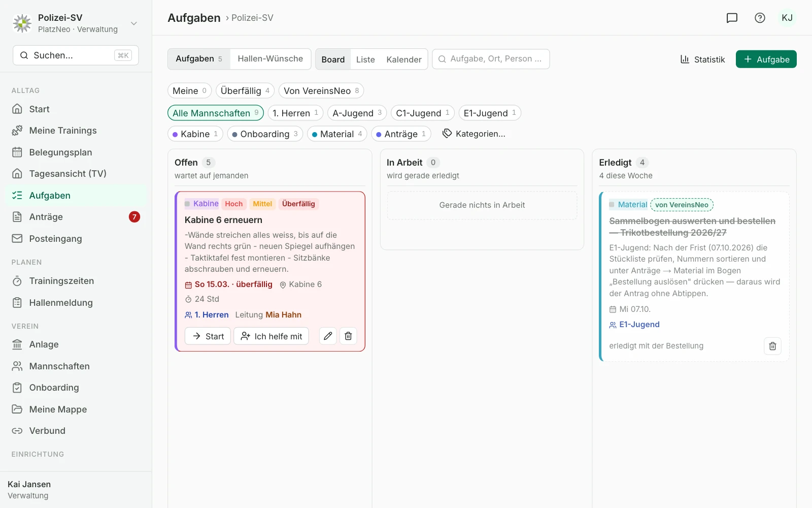Viewport: 812px width, 508px height.
Task: Open the chat messages icon
Action: (x=732, y=18)
